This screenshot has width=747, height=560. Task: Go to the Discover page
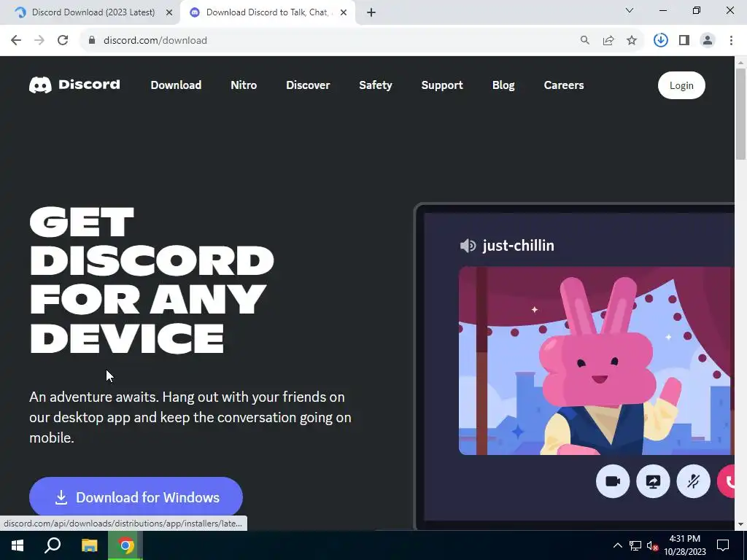pos(308,85)
